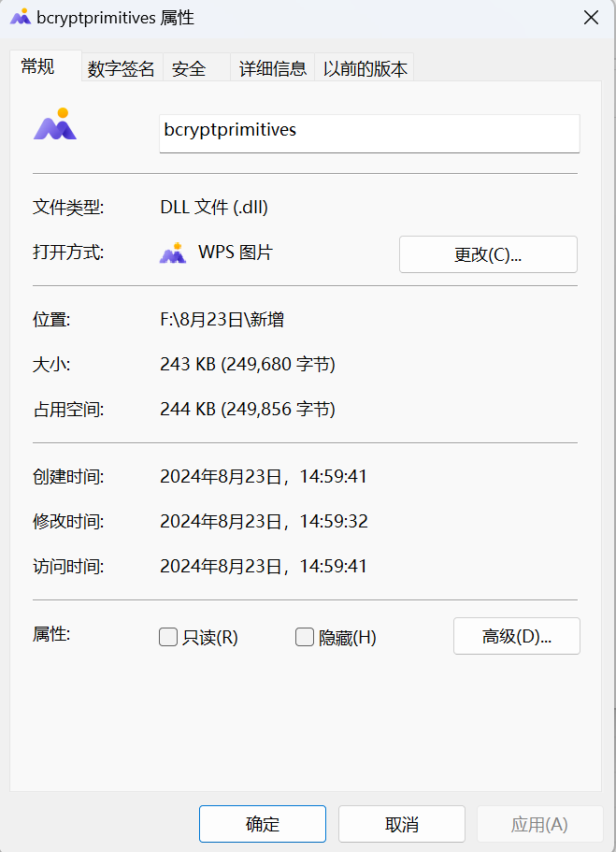The width and height of the screenshot is (616, 852).
Task: Click the 大小: label
Action: point(51,364)
